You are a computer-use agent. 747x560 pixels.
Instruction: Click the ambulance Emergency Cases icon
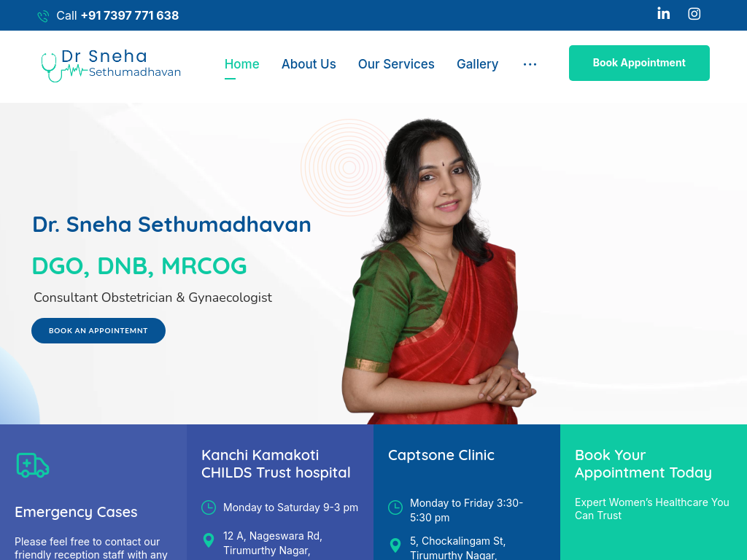[x=33, y=464]
